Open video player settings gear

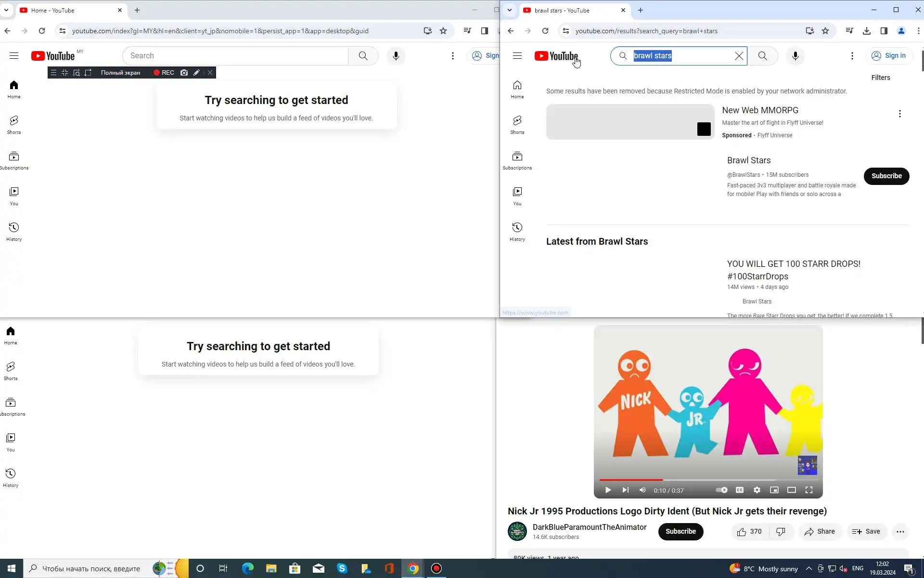pyautogui.click(x=757, y=490)
